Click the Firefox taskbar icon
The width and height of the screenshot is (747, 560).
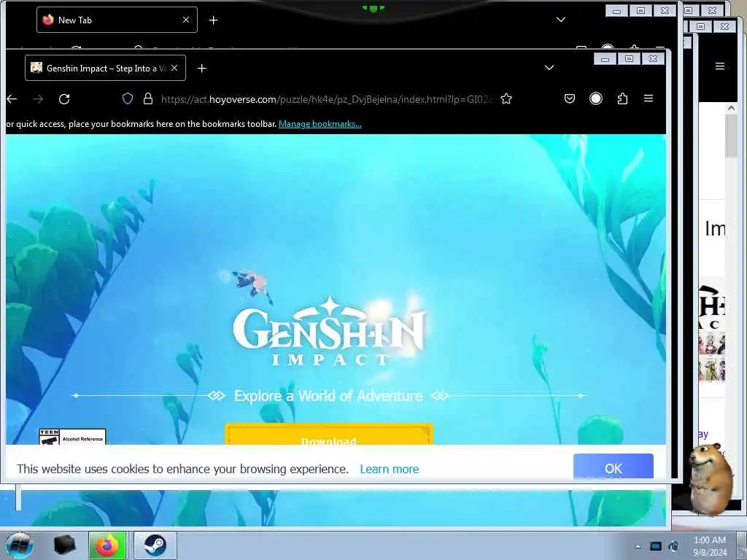click(107, 545)
